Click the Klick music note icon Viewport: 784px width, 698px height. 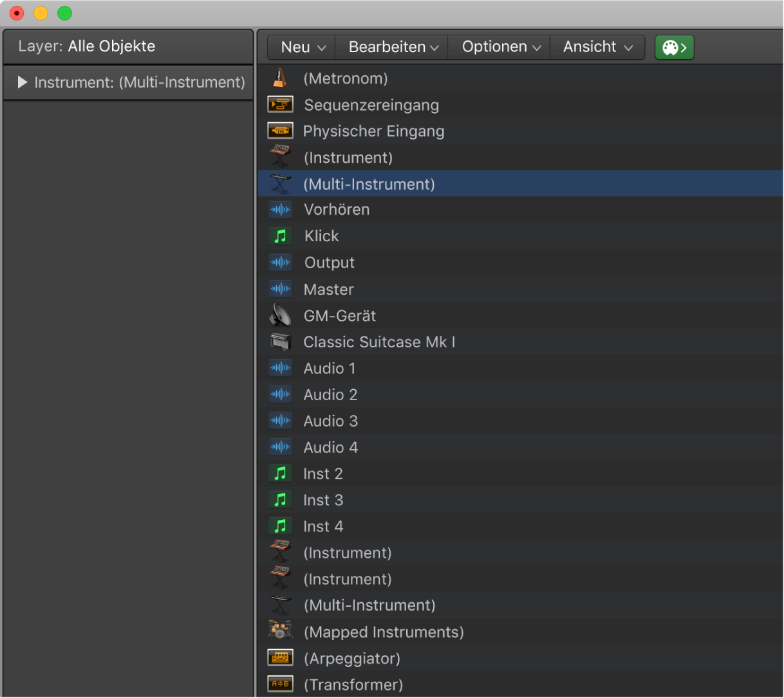280,236
